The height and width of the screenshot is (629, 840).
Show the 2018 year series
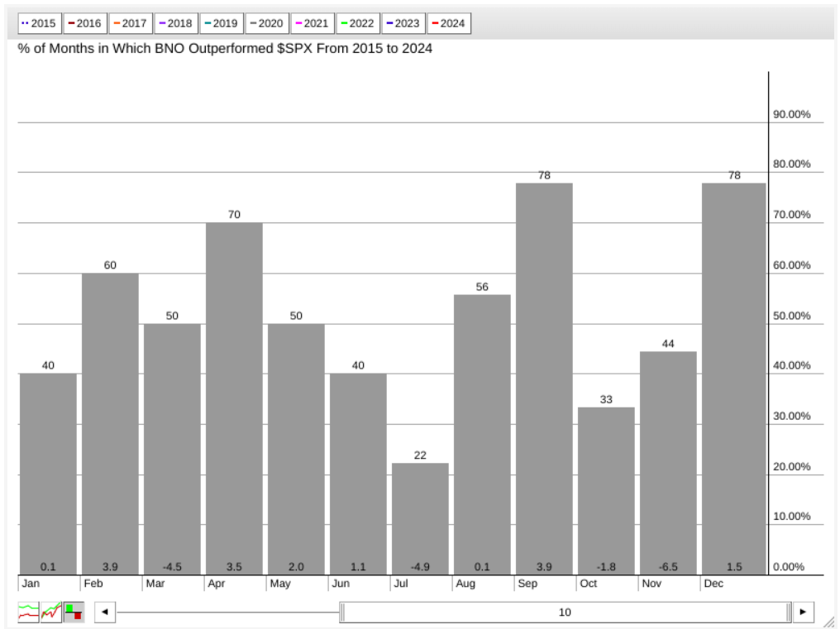(175, 23)
